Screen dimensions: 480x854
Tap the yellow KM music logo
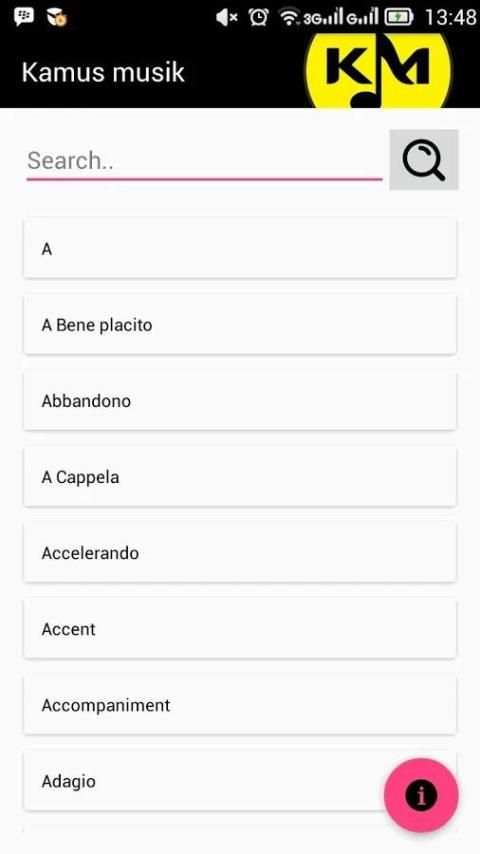pyautogui.click(x=379, y=70)
